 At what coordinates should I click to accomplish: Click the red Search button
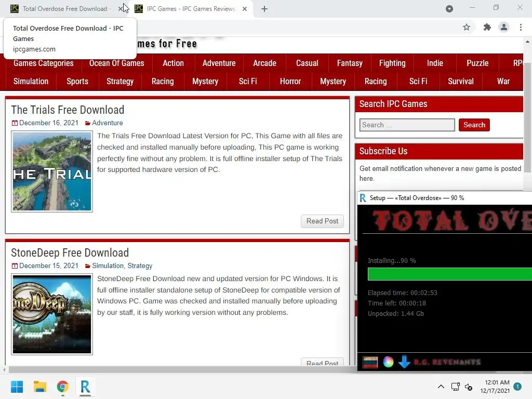point(474,125)
